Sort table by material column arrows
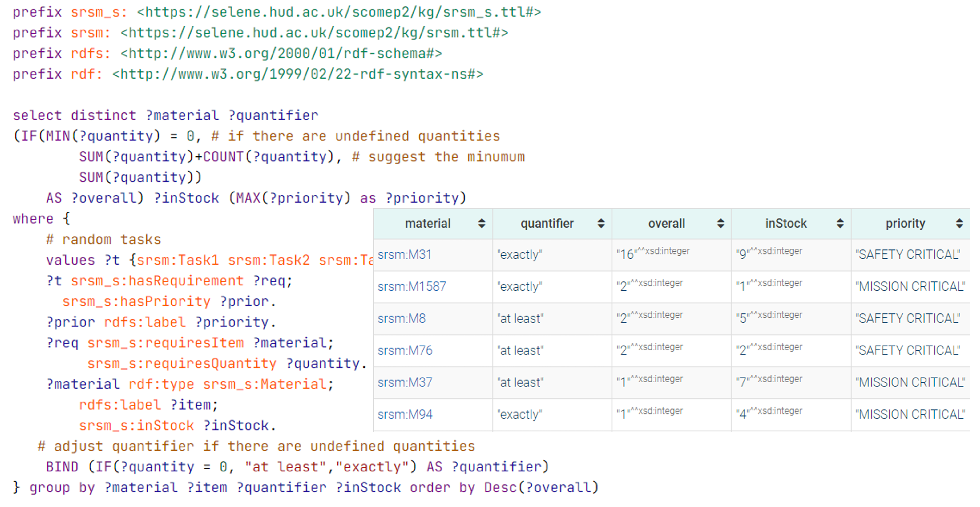 pos(481,223)
